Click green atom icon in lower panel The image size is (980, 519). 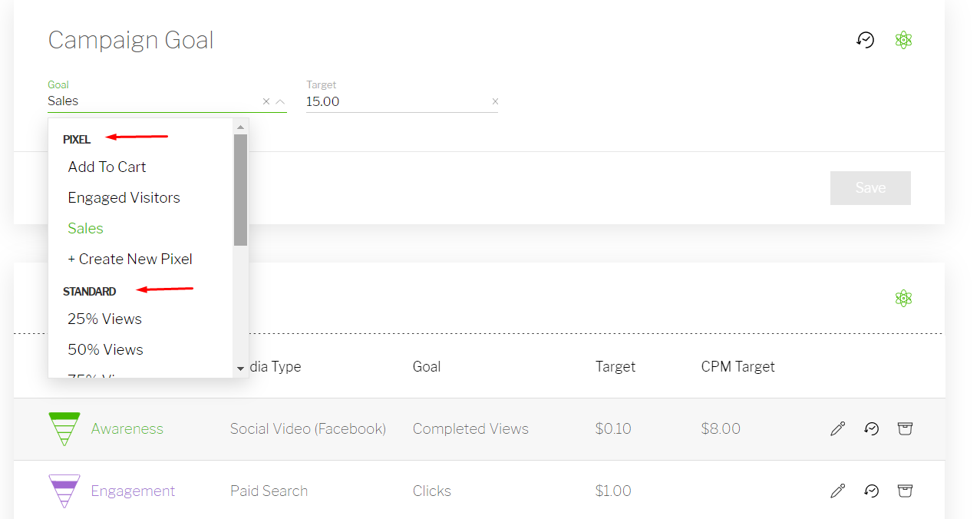[x=903, y=299]
